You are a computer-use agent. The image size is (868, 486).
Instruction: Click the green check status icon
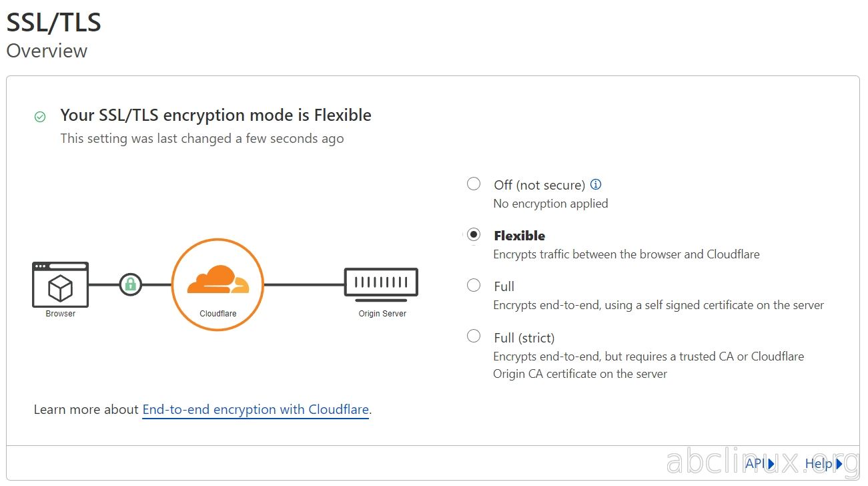point(40,117)
